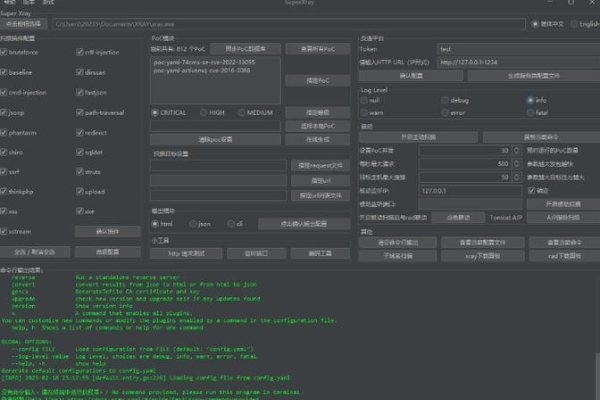Click the button ending in PoC beside 812
The height and width of the screenshot is (400, 600).
tap(245, 49)
